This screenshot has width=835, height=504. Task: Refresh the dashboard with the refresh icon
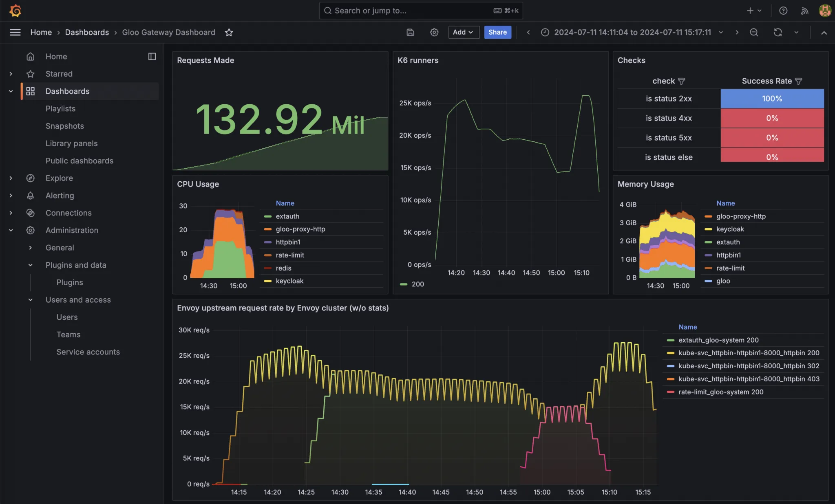click(778, 32)
